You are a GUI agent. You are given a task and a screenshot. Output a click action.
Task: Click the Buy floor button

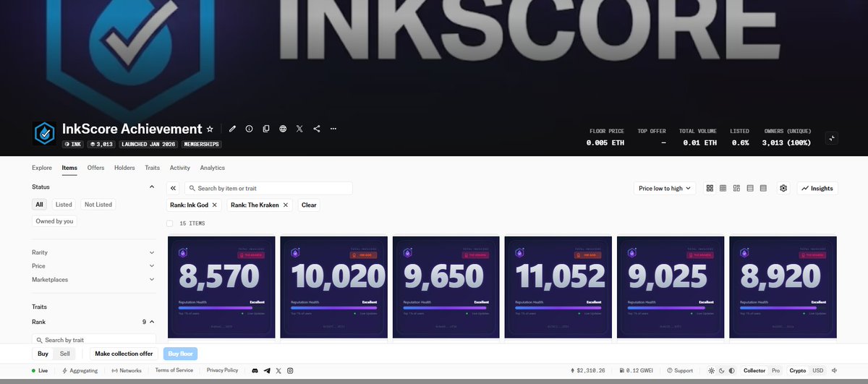click(x=180, y=354)
